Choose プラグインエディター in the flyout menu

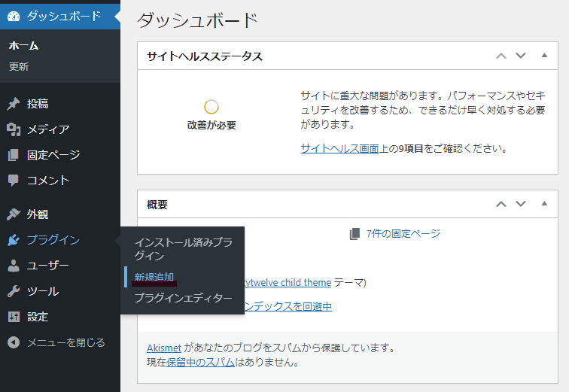(183, 298)
